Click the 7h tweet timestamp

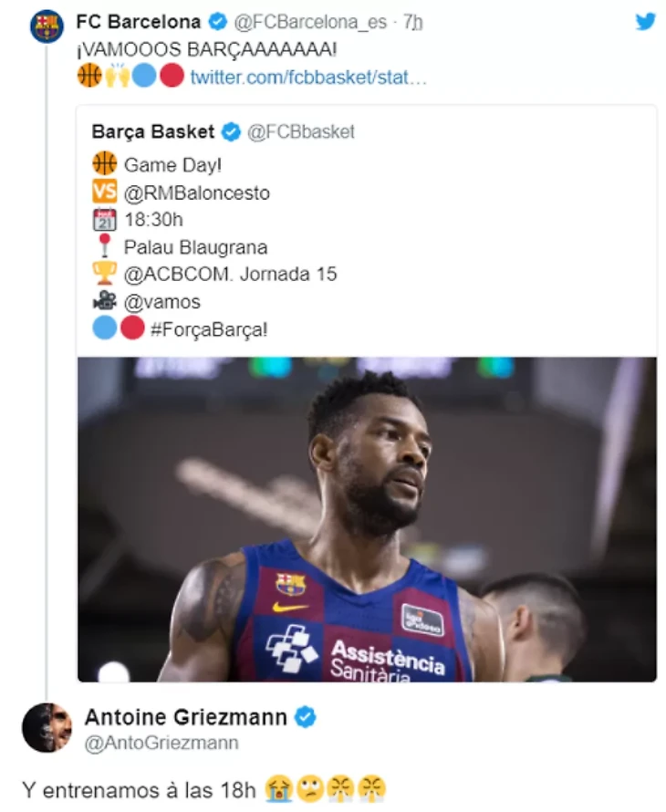tap(412, 23)
